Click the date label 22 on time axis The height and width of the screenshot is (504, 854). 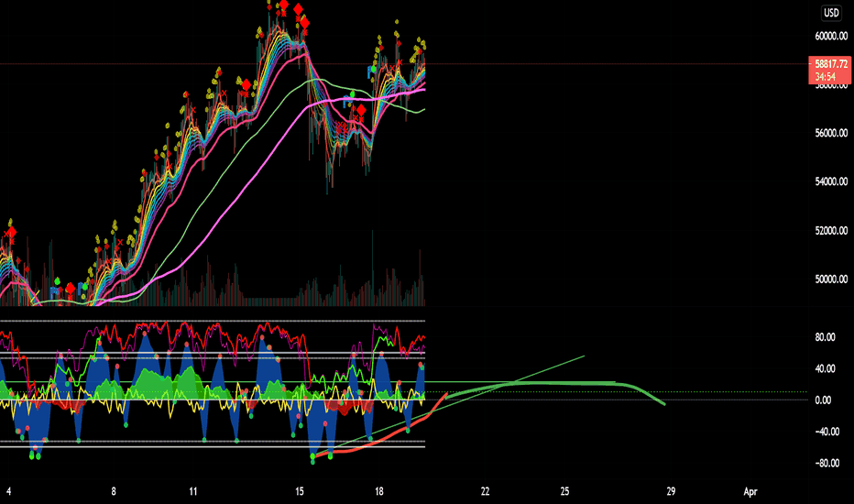(486, 491)
